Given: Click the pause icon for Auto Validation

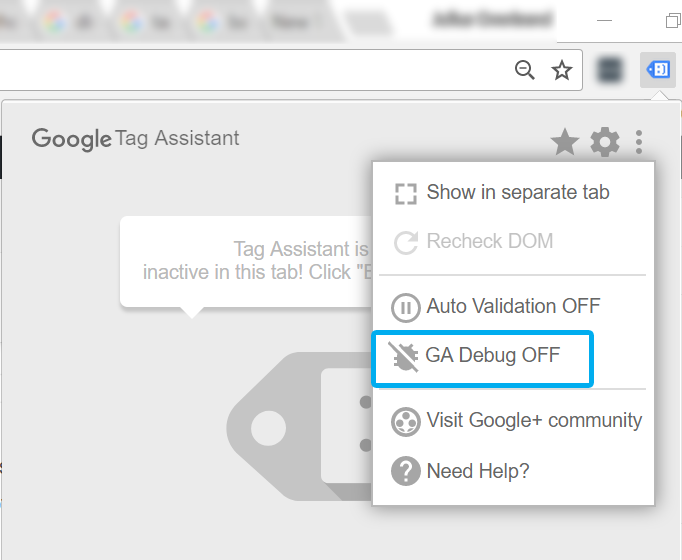Looking at the screenshot, I should [405, 308].
